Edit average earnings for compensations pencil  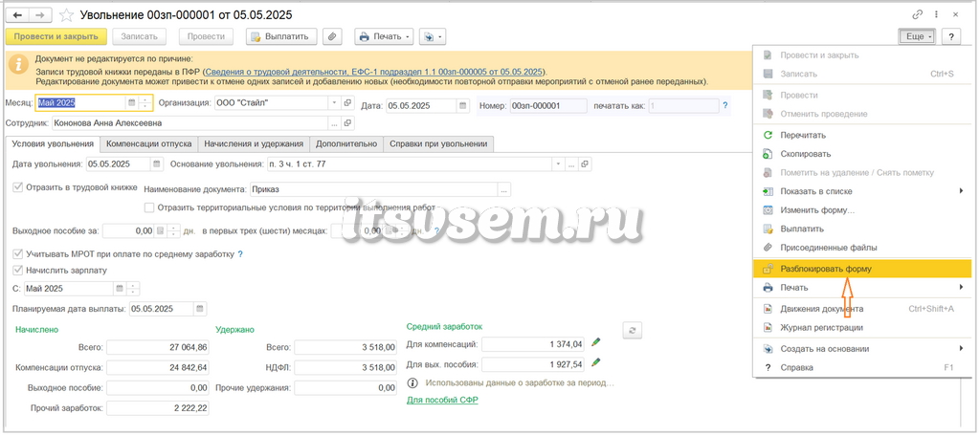coord(595,341)
